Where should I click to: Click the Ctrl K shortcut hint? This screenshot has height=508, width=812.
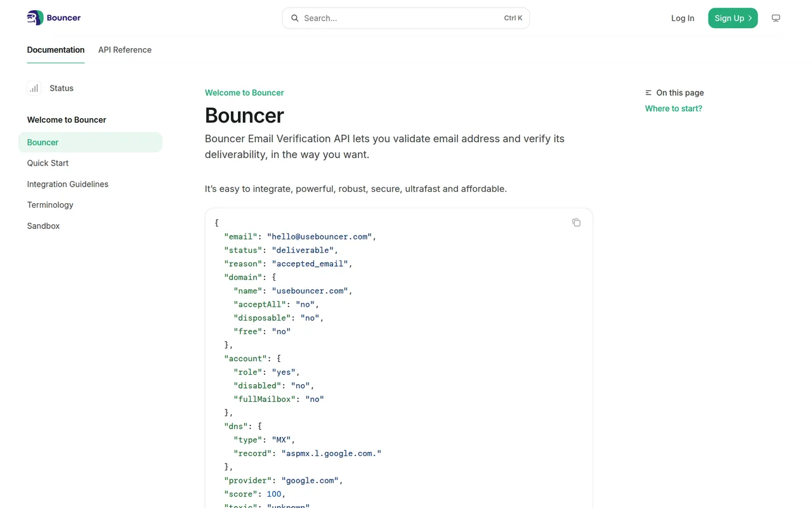(513, 18)
